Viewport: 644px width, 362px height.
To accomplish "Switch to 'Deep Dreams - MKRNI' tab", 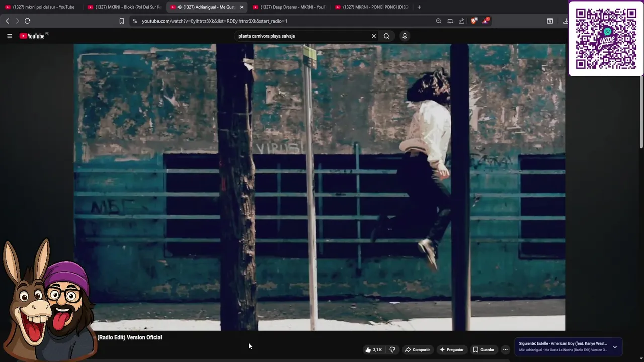I will (289, 7).
